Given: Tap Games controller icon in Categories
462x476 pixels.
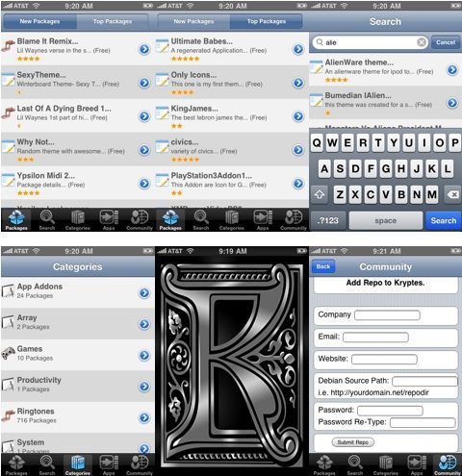Looking at the screenshot, I should tap(8, 353).
